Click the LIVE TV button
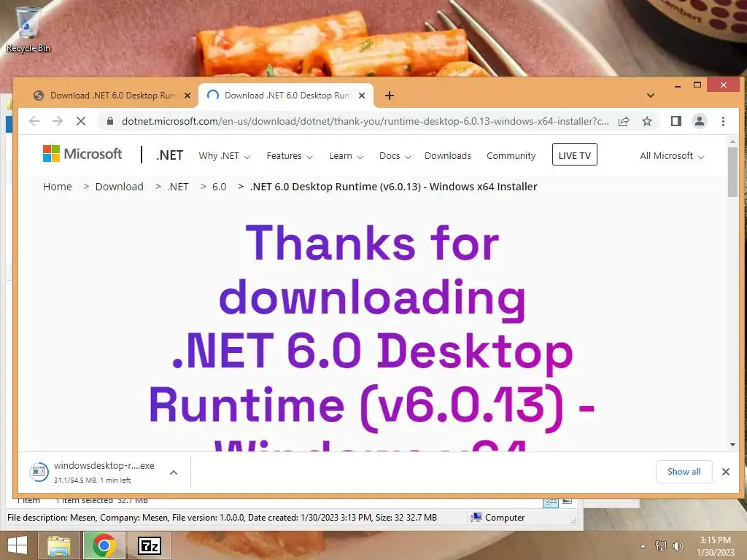747x560 pixels. coord(575,155)
